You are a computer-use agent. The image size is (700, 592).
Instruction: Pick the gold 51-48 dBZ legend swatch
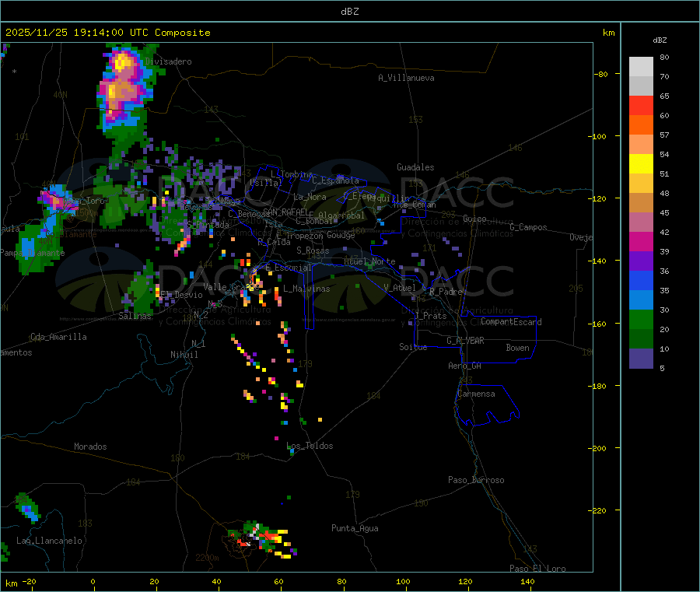tap(641, 184)
